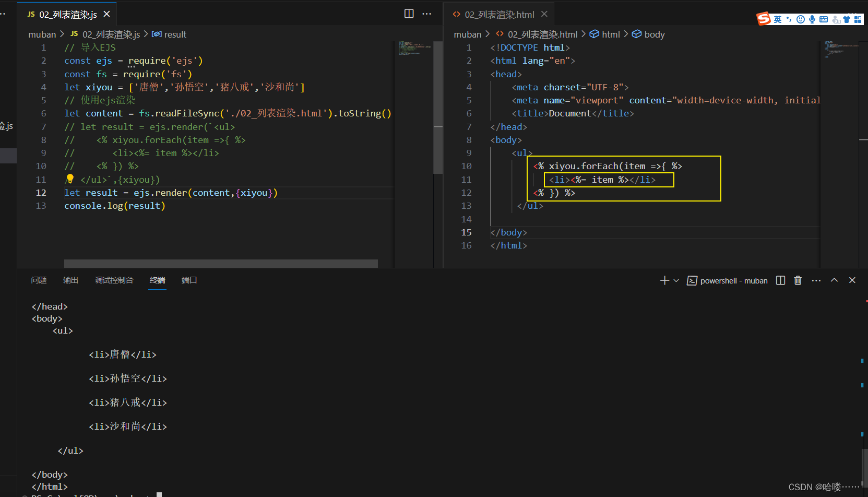The width and height of the screenshot is (868, 497).
Task: Click console.log(result) on line 13
Action: [x=114, y=206]
